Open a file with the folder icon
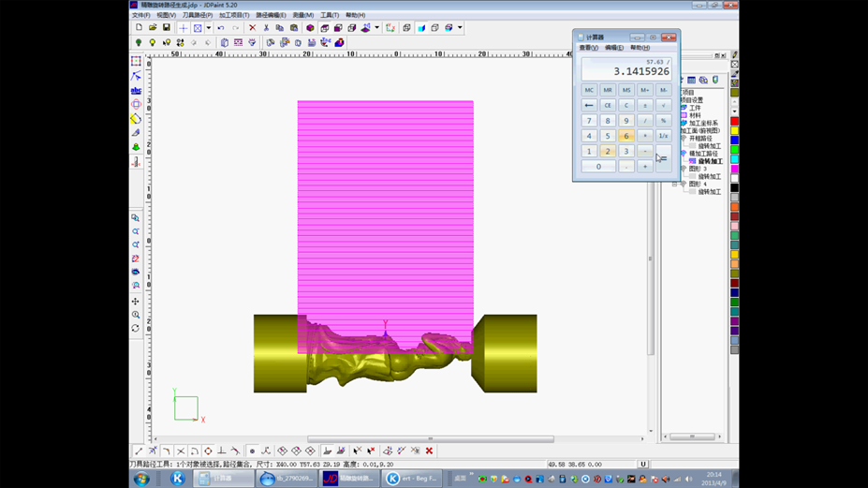868x488 pixels. tap(153, 28)
